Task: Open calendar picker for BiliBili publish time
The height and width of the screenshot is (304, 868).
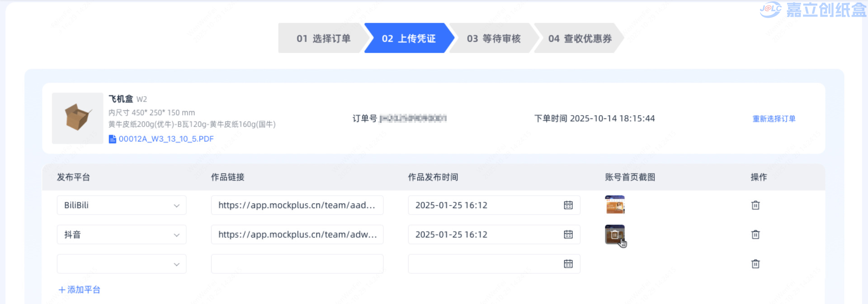Action: tap(568, 205)
